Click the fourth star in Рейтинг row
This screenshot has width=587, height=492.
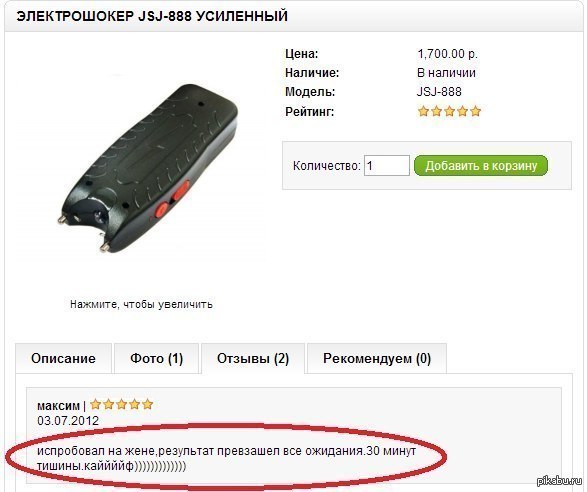[x=462, y=111]
